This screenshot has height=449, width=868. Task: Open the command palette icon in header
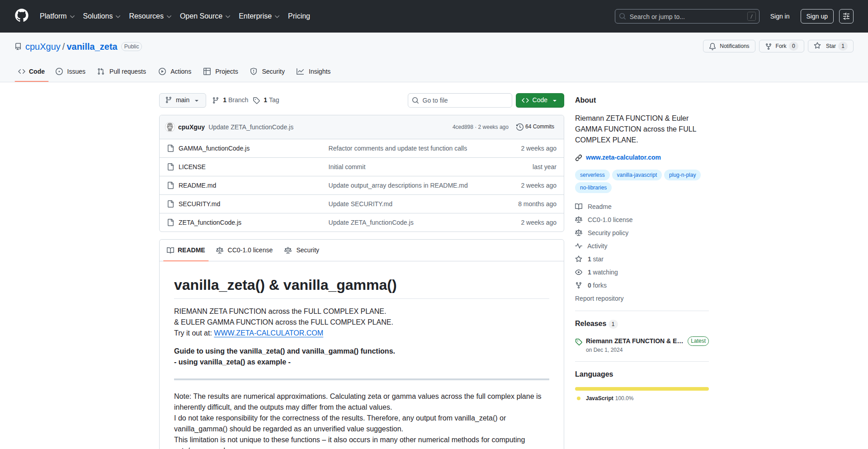(x=846, y=16)
